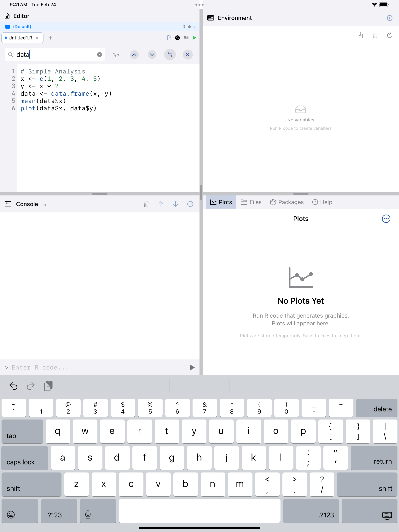The height and width of the screenshot is (532, 399).
Task: Run code with the console play button
Action: [192, 367]
